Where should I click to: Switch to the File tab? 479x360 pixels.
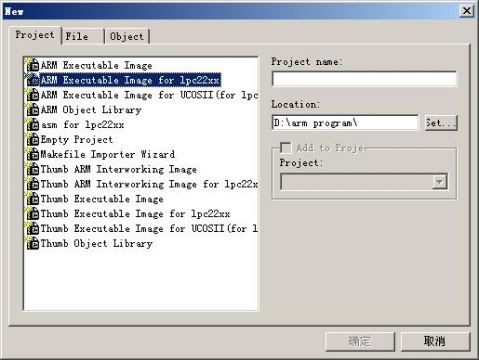click(83, 36)
